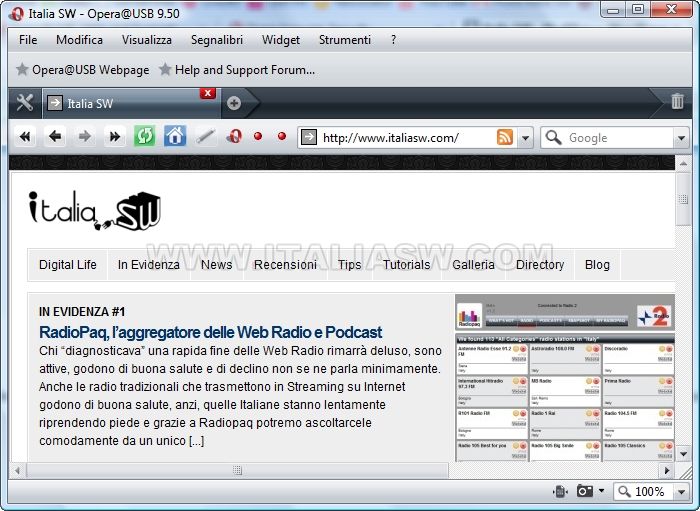Image resolution: width=700 pixels, height=511 pixels.
Task: Expand the address bar dropdown arrow
Action: [x=525, y=138]
